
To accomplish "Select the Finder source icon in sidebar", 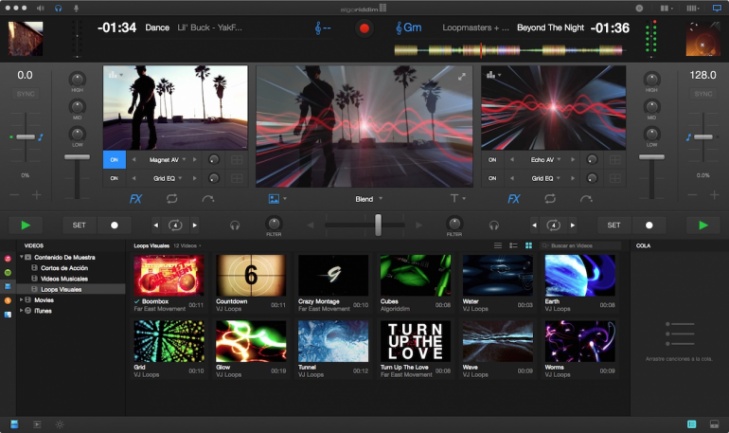I will (x=8, y=315).
